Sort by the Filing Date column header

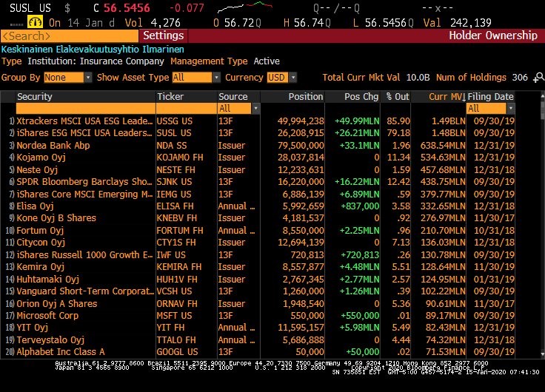click(x=490, y=97)
